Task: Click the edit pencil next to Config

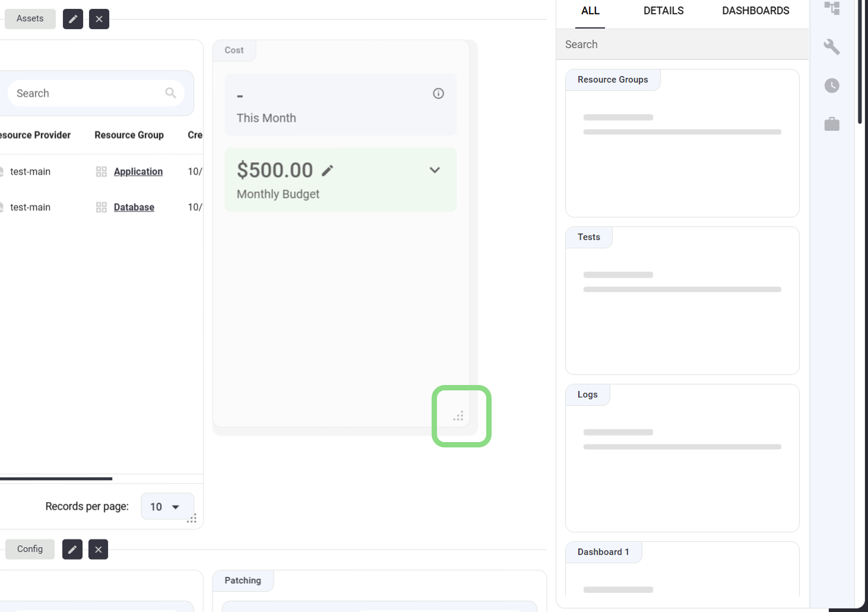Action: [x=72, y=550]
